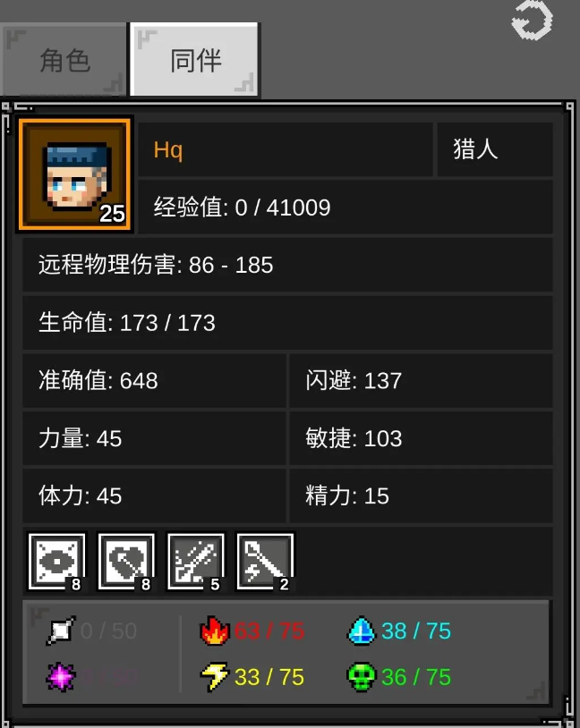The width and height of the screenshot is (580, 728).
Task: Click the green skull poison icon
Action: 361,676
